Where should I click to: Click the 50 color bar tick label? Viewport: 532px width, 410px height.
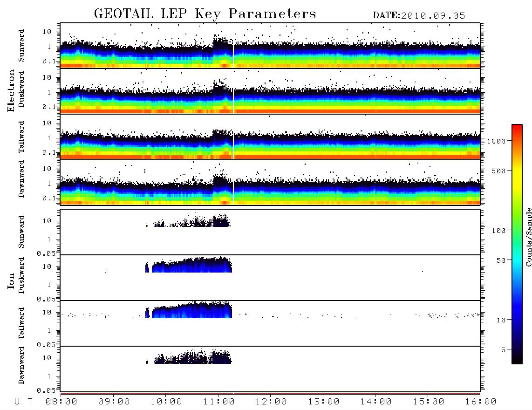pos(501,260)
